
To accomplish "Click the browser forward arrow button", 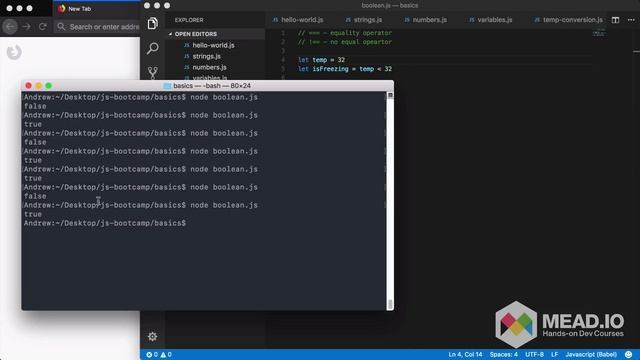I will coord(27,27).
